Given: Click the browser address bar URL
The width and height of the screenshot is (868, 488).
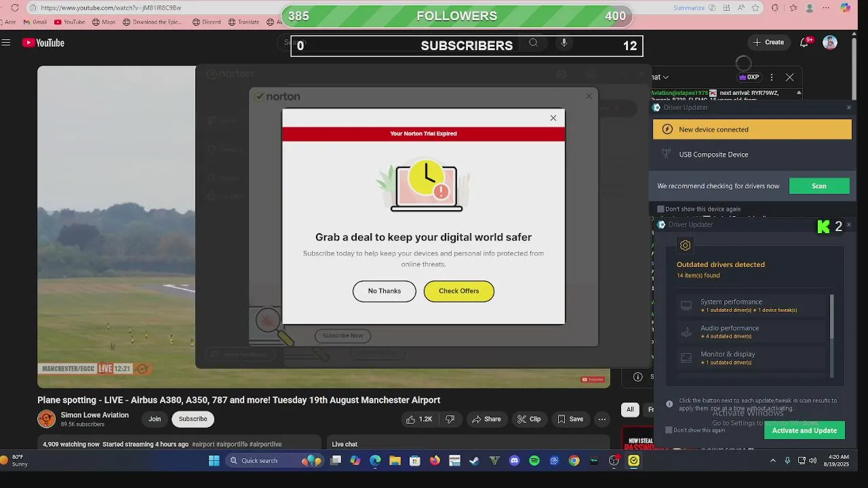Looking at the screenshot, I should pos(111,7).
